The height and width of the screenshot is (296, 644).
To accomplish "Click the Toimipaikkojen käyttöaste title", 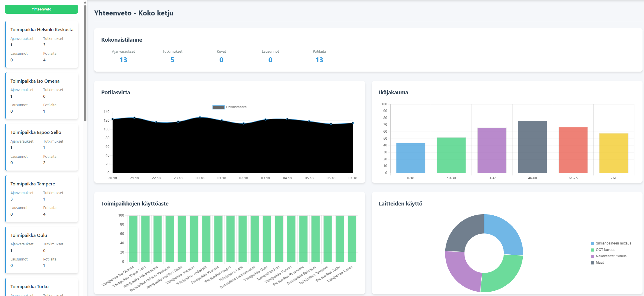I will tap(135, 204).
